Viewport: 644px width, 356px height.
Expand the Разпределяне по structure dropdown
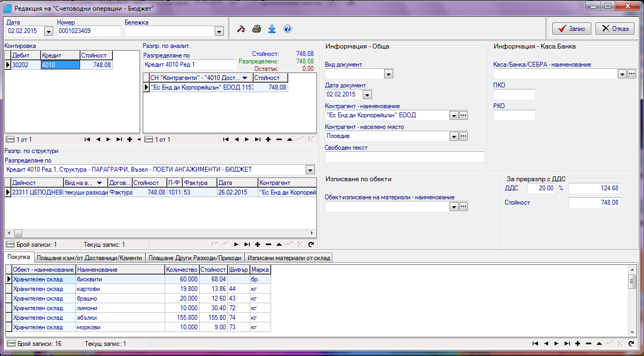coord(310,169)
